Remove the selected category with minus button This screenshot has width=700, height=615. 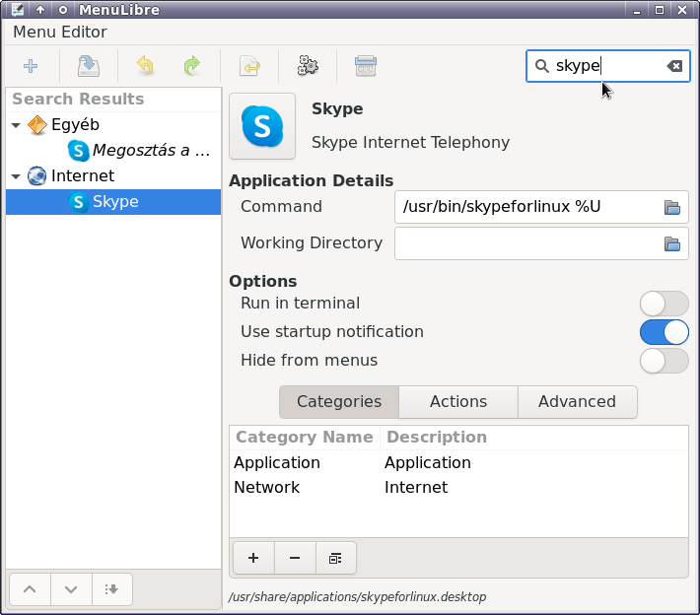point(295,558)
